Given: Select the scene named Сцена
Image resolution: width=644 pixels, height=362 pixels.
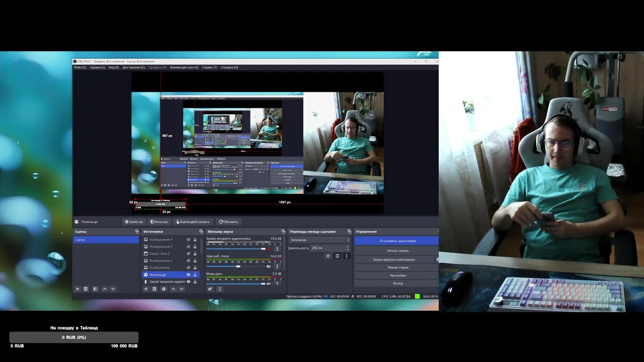Looking at the screenshot, I should [106, 240].
